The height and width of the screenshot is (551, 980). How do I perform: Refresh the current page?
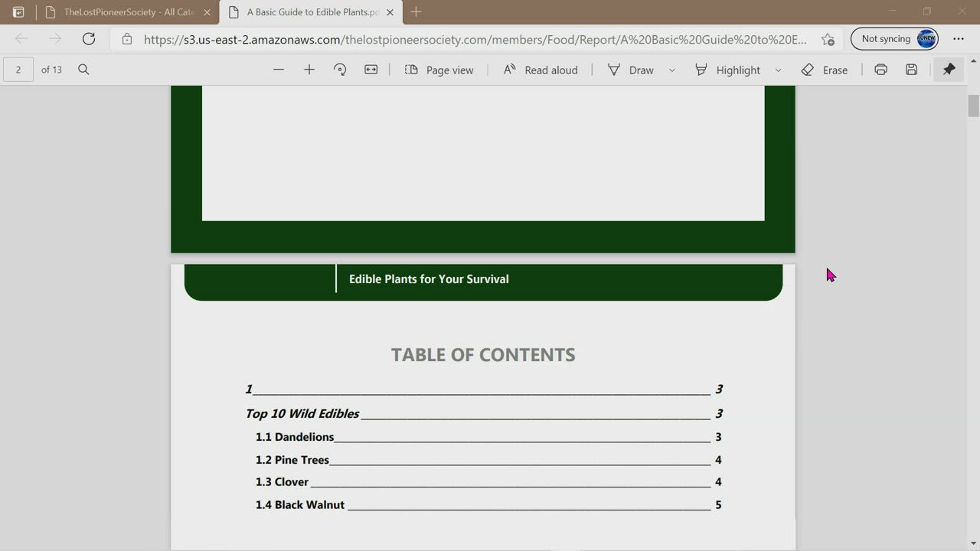(89, 39)
